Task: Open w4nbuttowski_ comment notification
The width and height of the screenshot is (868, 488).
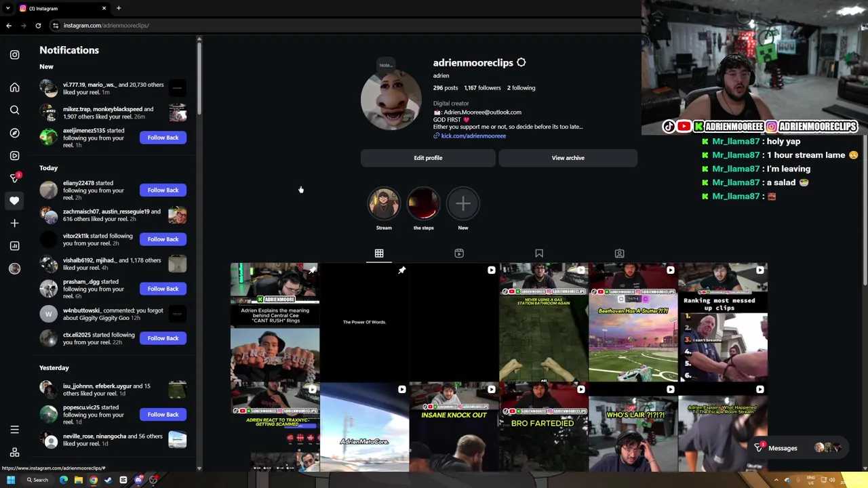Action: pyautogui.click(x=113, y=314)
